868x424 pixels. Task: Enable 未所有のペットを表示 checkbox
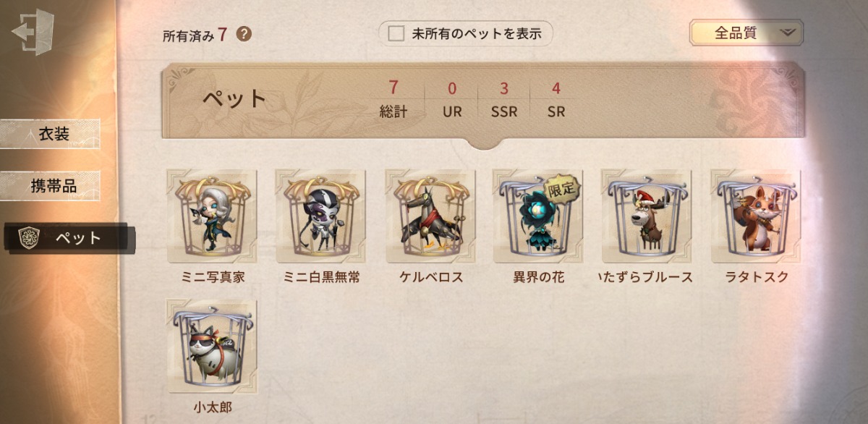[x=396, y=33]
